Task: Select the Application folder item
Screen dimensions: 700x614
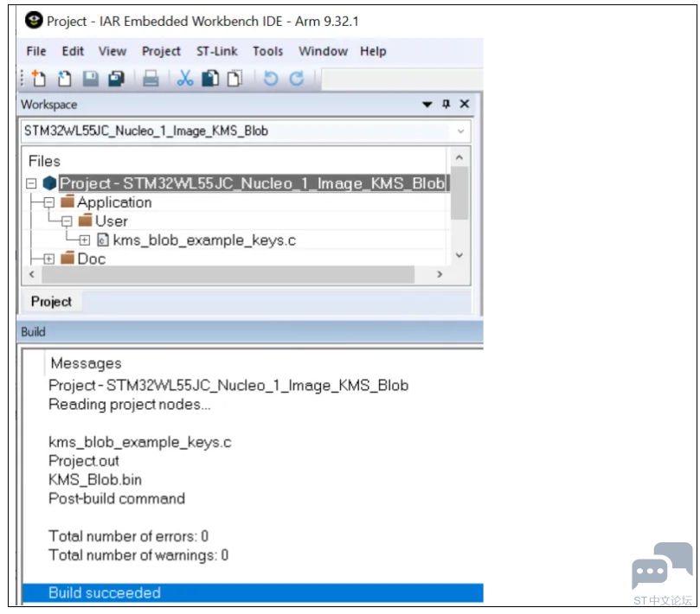Action: coord(114,202)
